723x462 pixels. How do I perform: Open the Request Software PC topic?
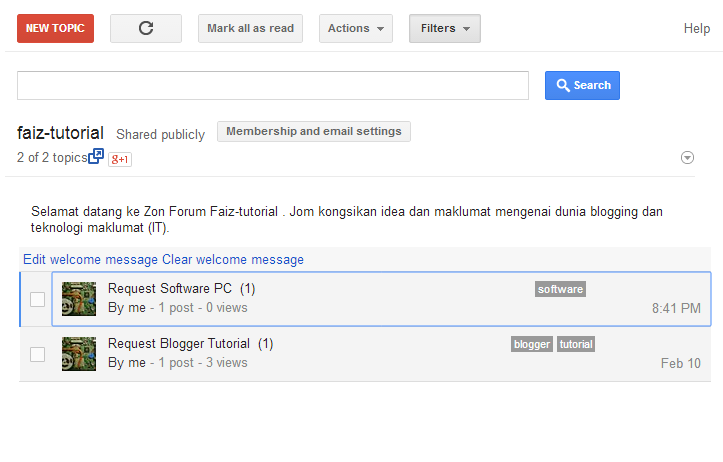pyautogui.click(x=170, y=289)
